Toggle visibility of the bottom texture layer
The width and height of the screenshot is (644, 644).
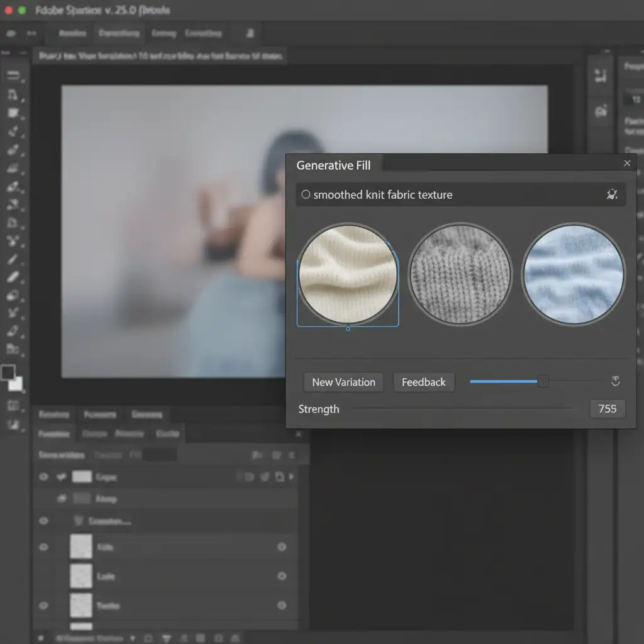(x=43, y=606)
